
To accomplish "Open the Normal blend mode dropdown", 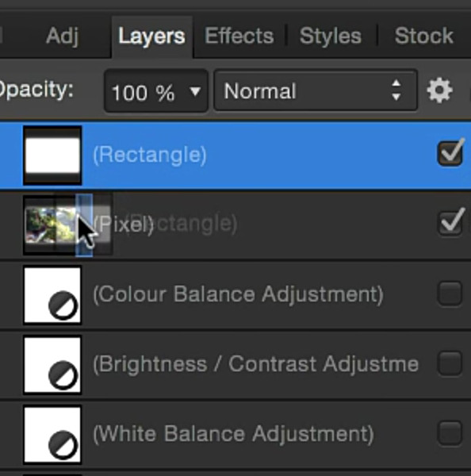I will click(316, 90).
